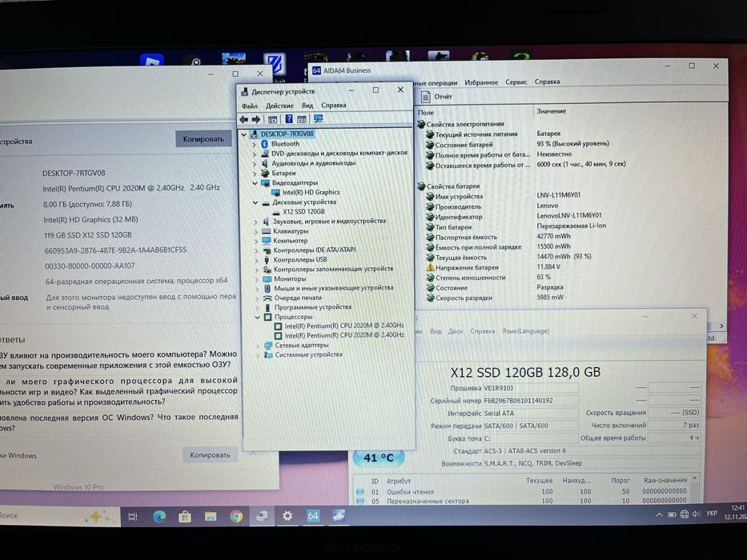Viewport: 747px width, 560px height.
Task: Open the Язык(Language) menu in disk info window
Action: click(525, 331)
